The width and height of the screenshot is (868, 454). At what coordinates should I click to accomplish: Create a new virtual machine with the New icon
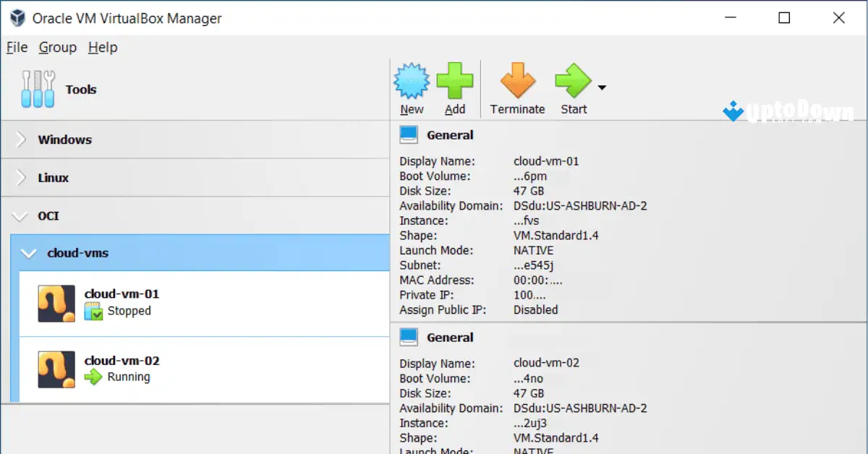411,80
